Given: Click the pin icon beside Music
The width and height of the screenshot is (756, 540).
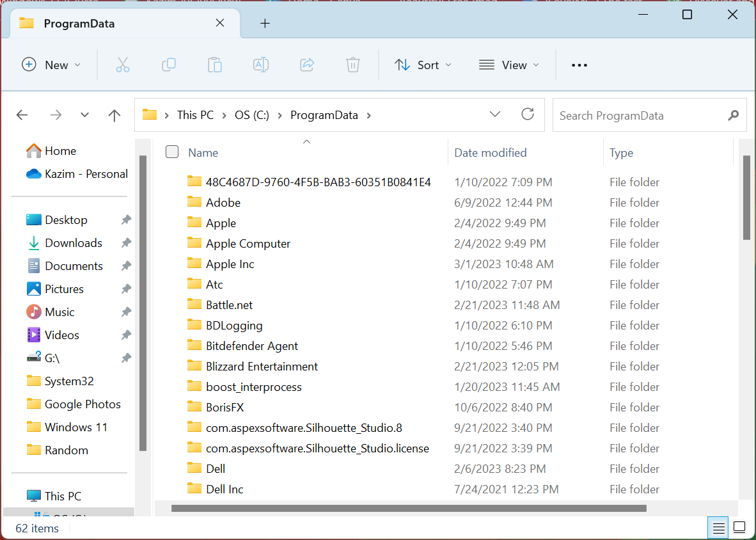Looking at the screenshot, I should tap(126, 312).
